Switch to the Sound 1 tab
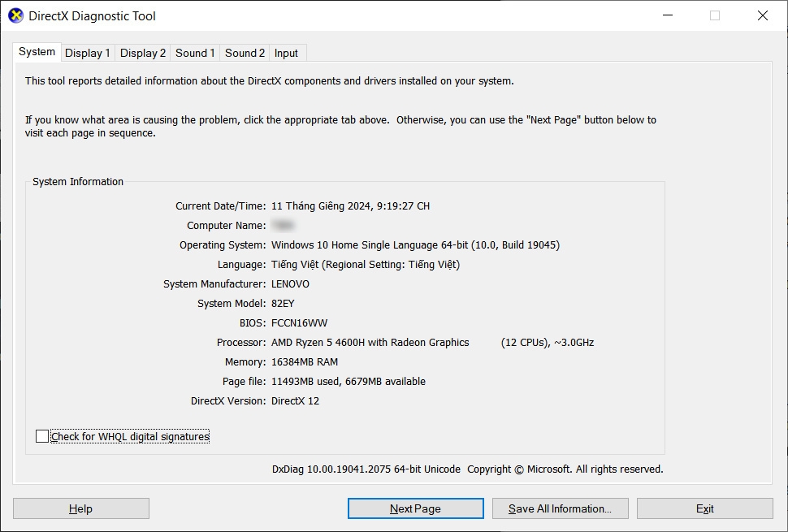The image size is (788, 532). pos(195,53)
